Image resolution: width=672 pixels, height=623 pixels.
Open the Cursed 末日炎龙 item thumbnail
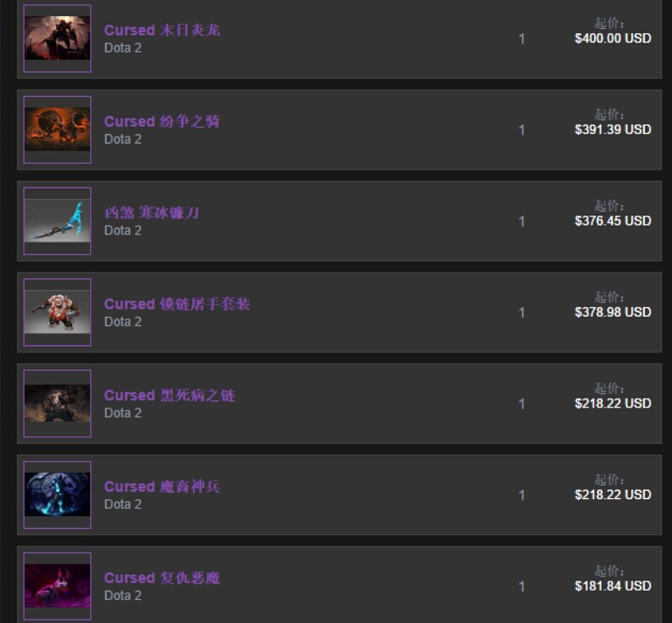[58, 38]
